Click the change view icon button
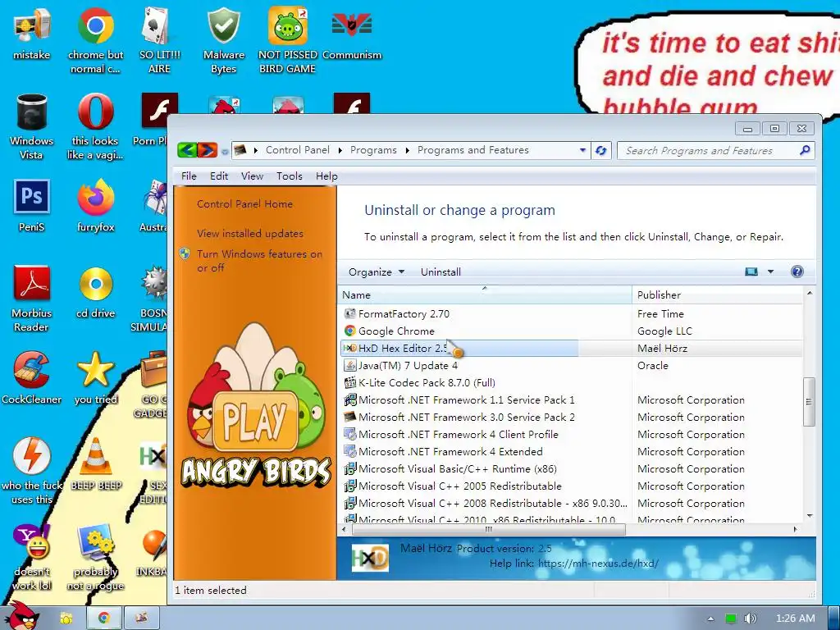 [x=751, y=272]
